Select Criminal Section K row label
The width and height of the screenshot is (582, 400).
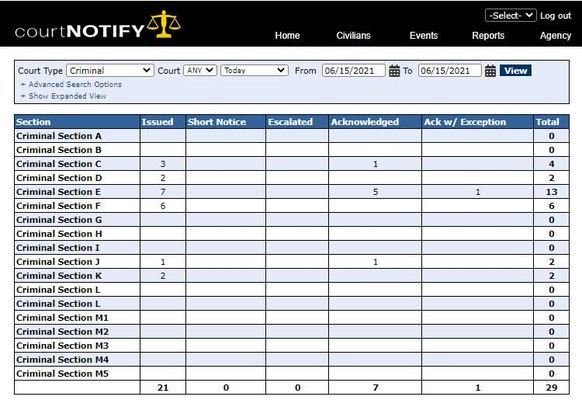[59, 276]
